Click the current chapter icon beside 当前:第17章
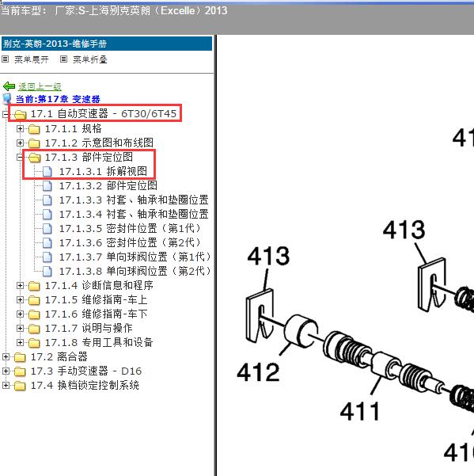The width and height of the screenshot is (474, 476). (x=6, y=99)
